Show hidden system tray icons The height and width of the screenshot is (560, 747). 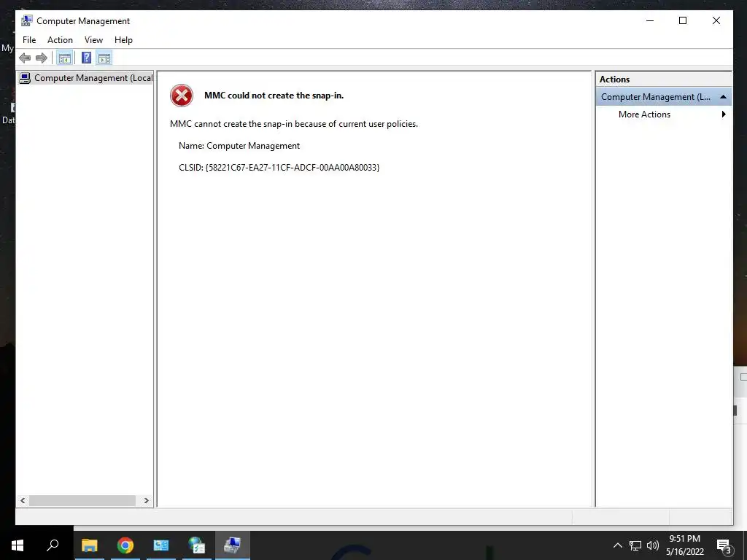click(617, 545)
